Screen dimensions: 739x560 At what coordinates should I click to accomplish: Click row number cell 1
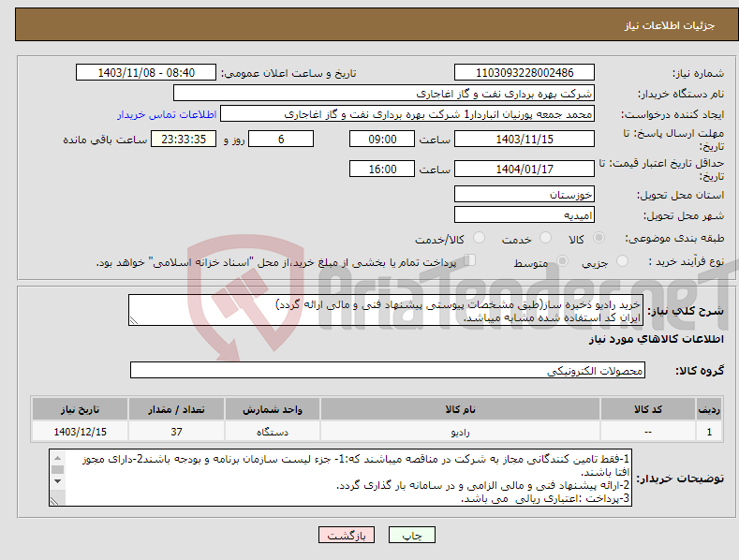[x=709, y=432]
